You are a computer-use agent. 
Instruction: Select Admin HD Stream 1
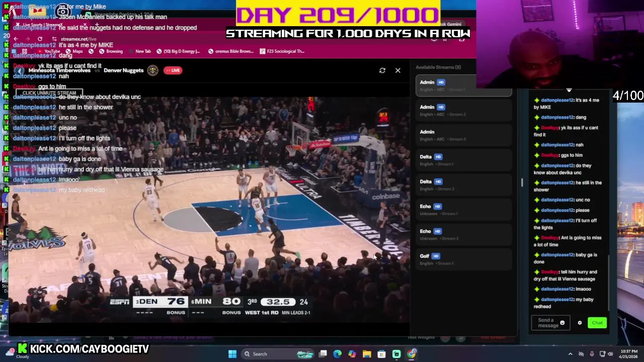[x=463, y=85]
